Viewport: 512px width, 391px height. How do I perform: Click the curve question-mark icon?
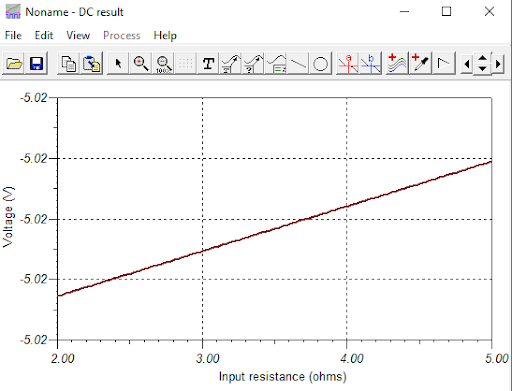click(x=253, y=63)
